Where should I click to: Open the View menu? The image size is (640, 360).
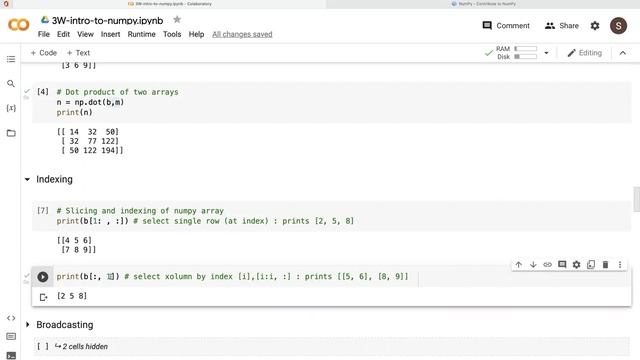[x=85, y=34]
